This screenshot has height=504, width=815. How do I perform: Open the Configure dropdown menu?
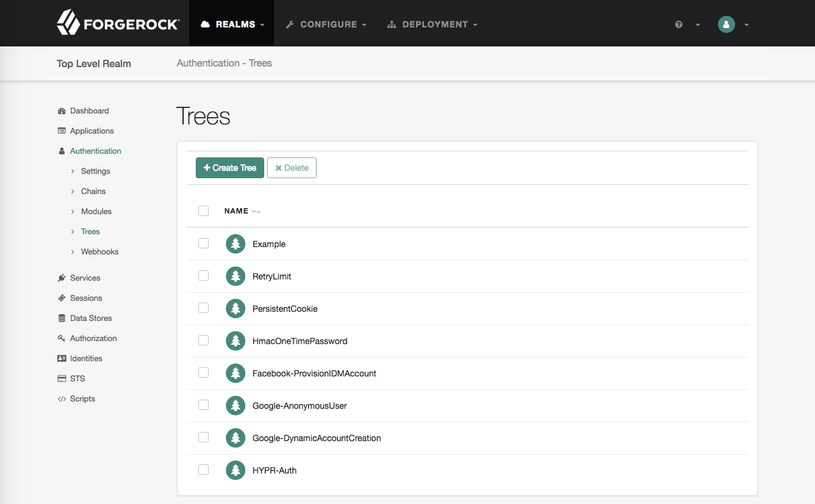coord(326,24)
